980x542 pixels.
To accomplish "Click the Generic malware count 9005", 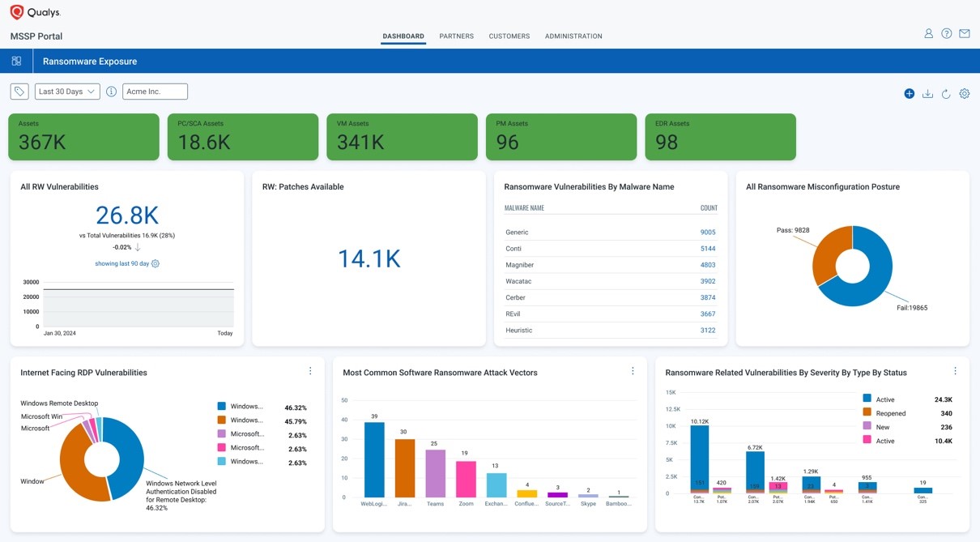I will coord(708,233).
